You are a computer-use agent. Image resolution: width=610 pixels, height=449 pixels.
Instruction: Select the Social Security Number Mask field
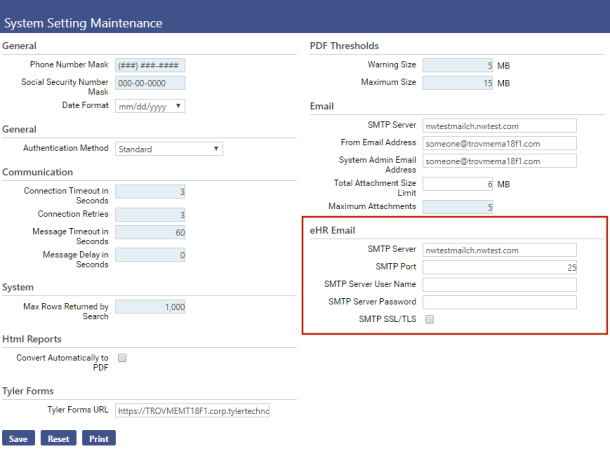pos(150,85)
